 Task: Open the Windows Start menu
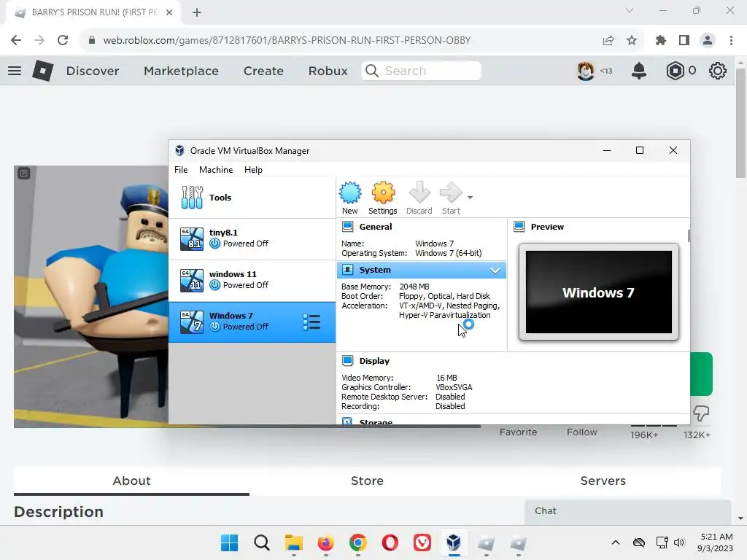pos(229,542)
